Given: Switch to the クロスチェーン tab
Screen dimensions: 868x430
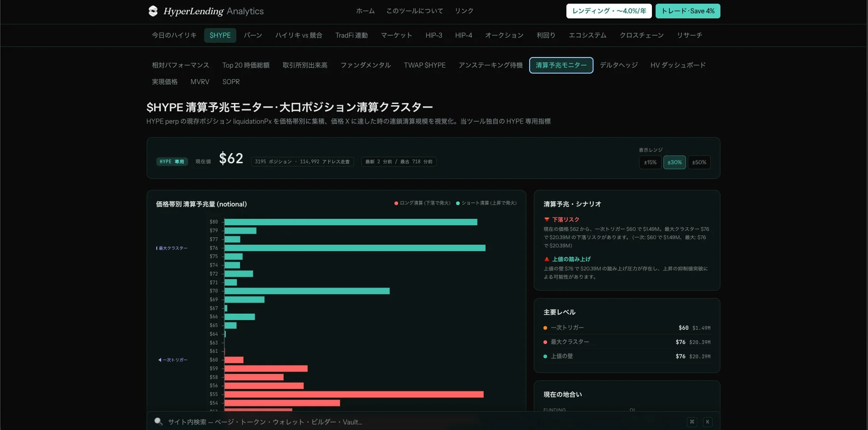Looking at the screenshot, I should 641,35.
